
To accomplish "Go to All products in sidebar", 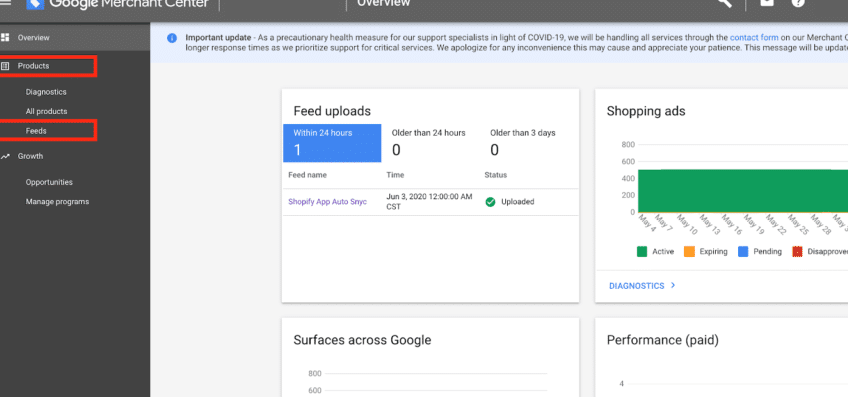I will tap(47, 111).
